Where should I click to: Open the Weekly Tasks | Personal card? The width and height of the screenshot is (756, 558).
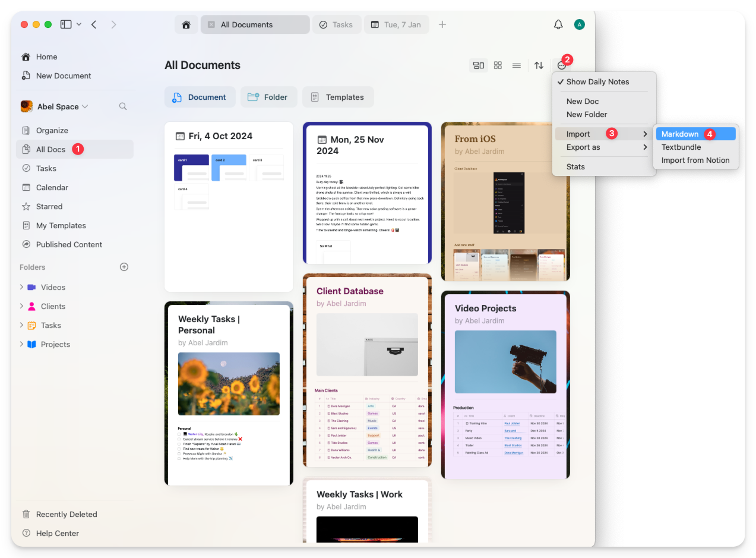tap(229, 393)
